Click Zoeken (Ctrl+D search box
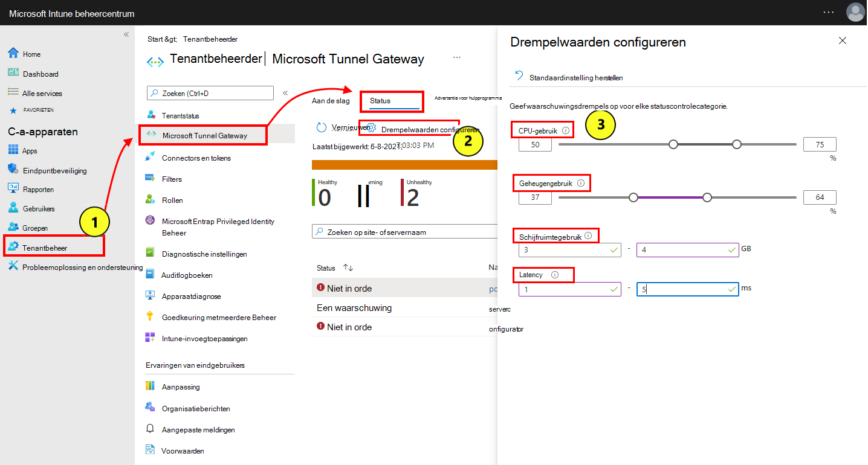Image resolution: width=868 pixels, height=465 pixels. pos(210,93)
